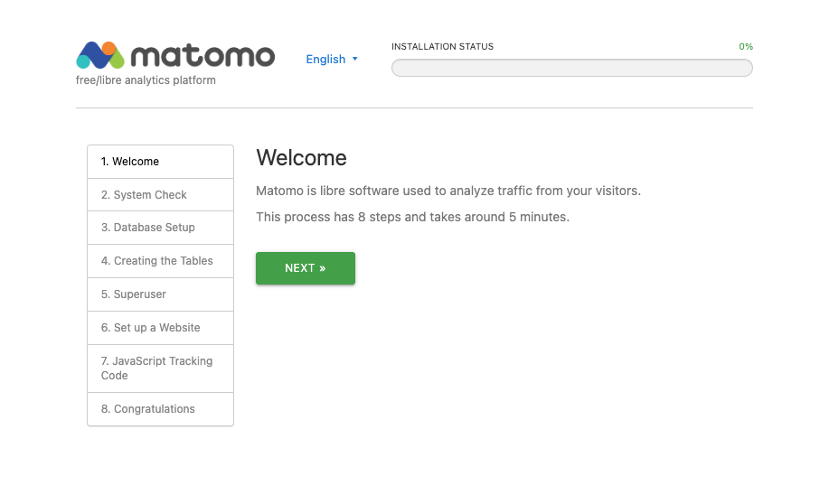Select step 6. Set up a Website
The image size is (829, 504).
[160, 328]
